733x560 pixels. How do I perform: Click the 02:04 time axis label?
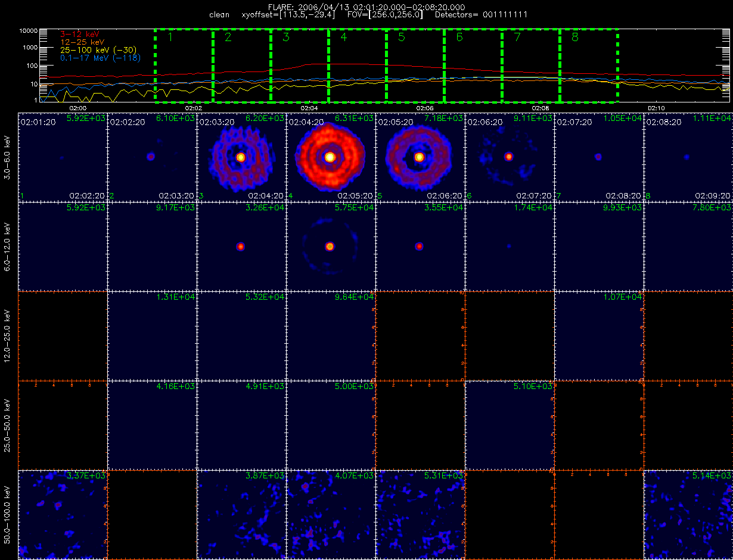tap(309, 108)
